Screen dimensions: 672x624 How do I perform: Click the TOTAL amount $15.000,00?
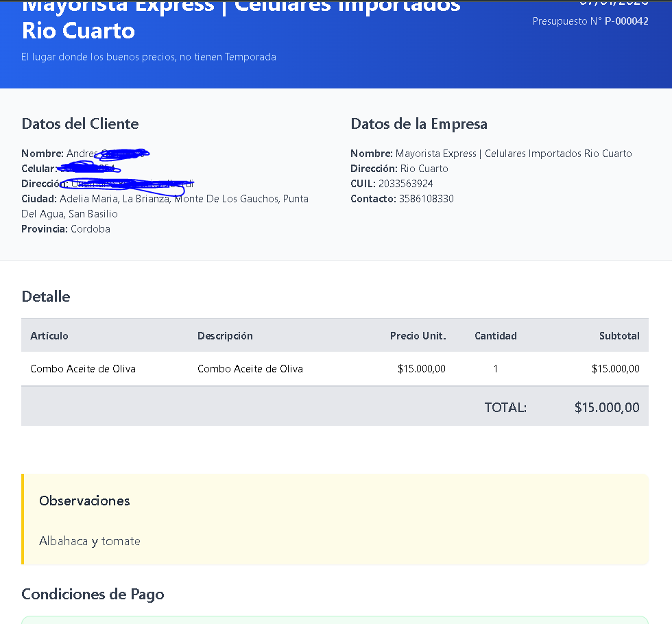point(607,407)
